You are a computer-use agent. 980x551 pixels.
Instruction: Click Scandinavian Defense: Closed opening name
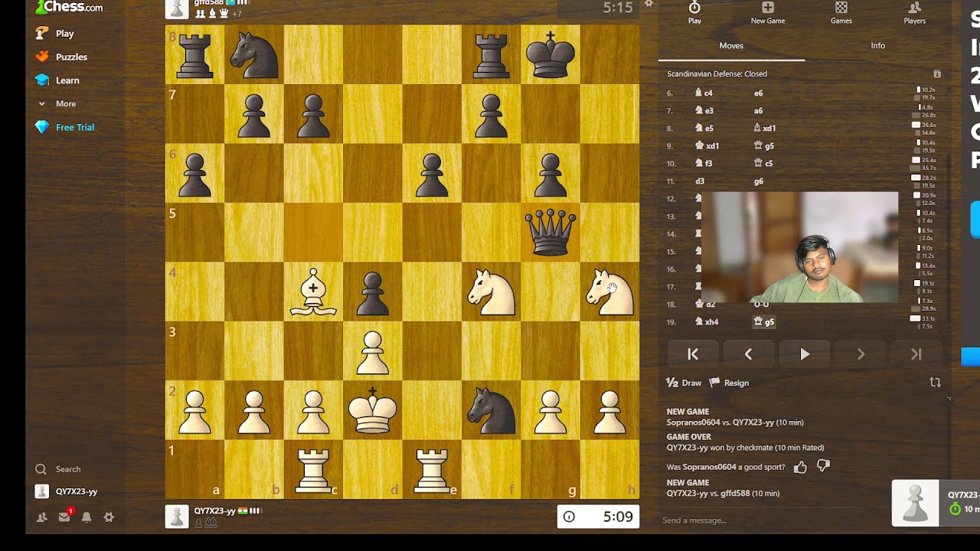tap(717, 74)
